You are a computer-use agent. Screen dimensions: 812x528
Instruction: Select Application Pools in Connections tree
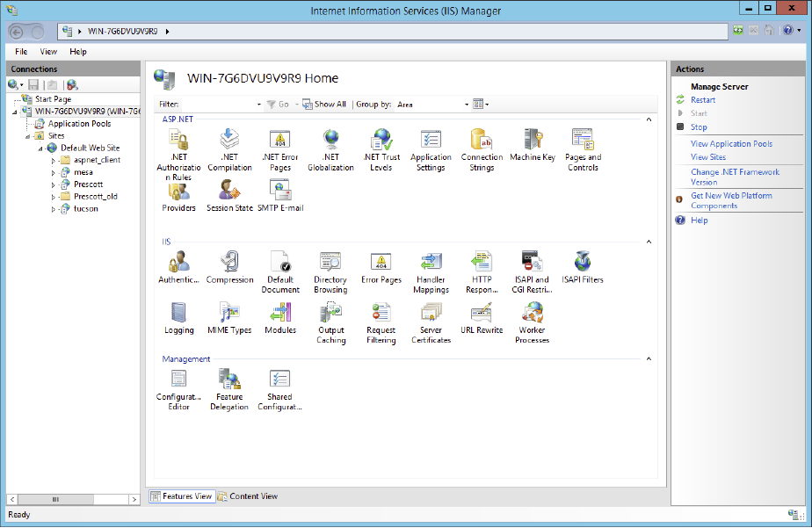tap(79, 124)
